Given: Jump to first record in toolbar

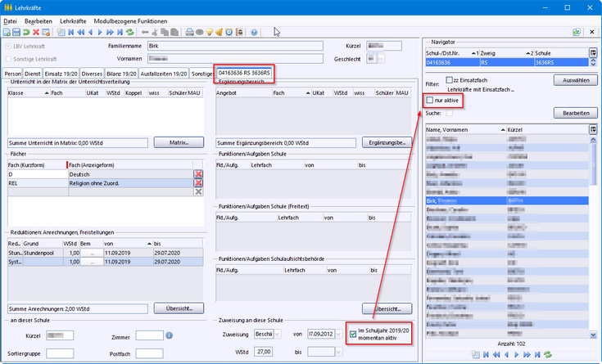Looking at the screenshot, I should [70, 32].
